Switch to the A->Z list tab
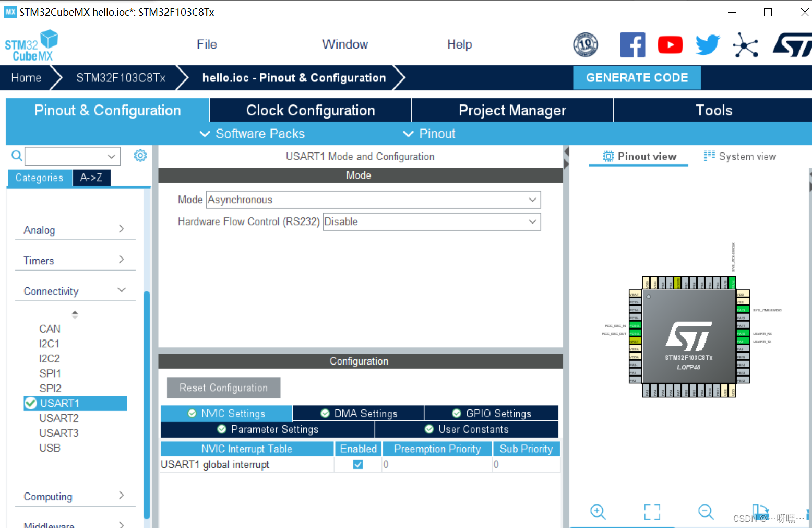The image size is (812, 528). click(91, 178)
